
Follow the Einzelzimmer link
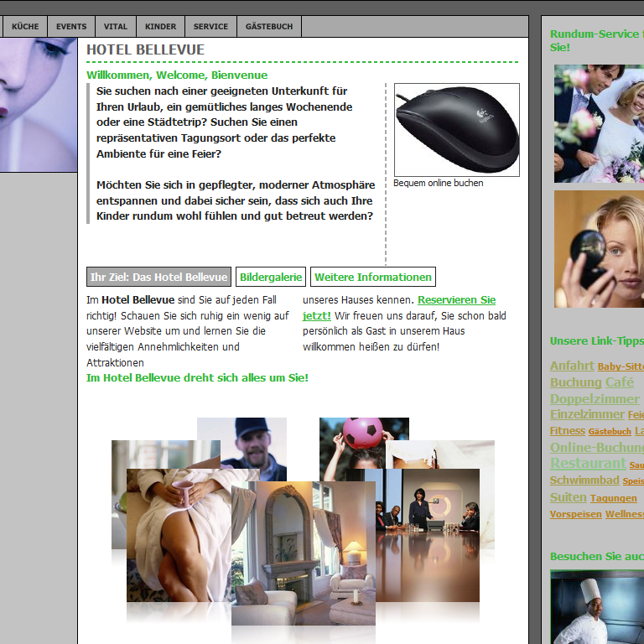click(x=587, y=414)
